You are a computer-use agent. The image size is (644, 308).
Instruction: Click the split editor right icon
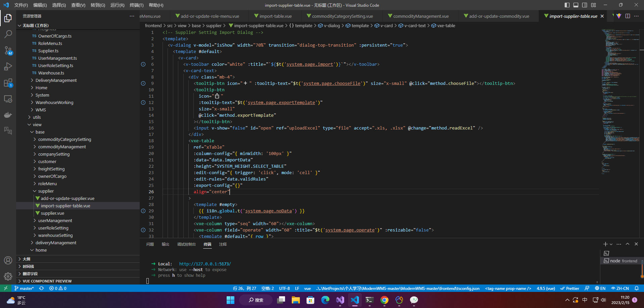pyautogui.click(x=628, y=16)
